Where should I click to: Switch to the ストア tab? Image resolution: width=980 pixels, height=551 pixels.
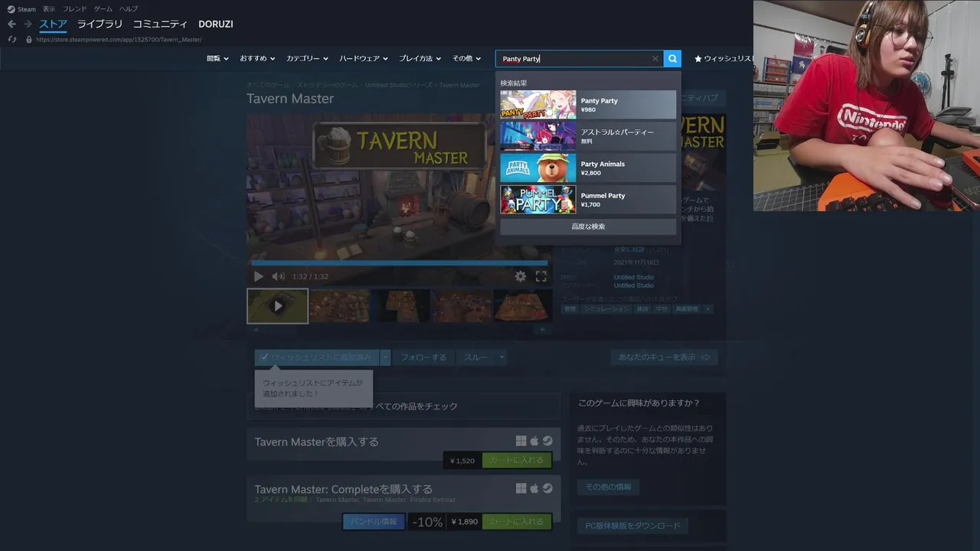[x=53, y=24]
